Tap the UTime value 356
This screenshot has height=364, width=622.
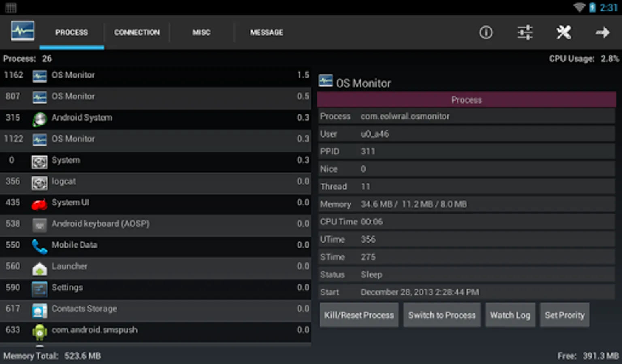(x=368, y=239)
